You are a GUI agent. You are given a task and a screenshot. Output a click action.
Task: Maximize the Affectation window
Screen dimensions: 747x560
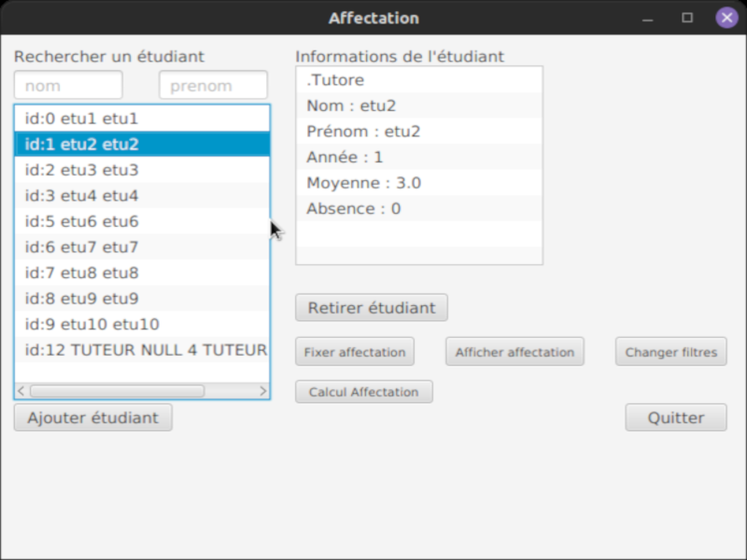687,18
